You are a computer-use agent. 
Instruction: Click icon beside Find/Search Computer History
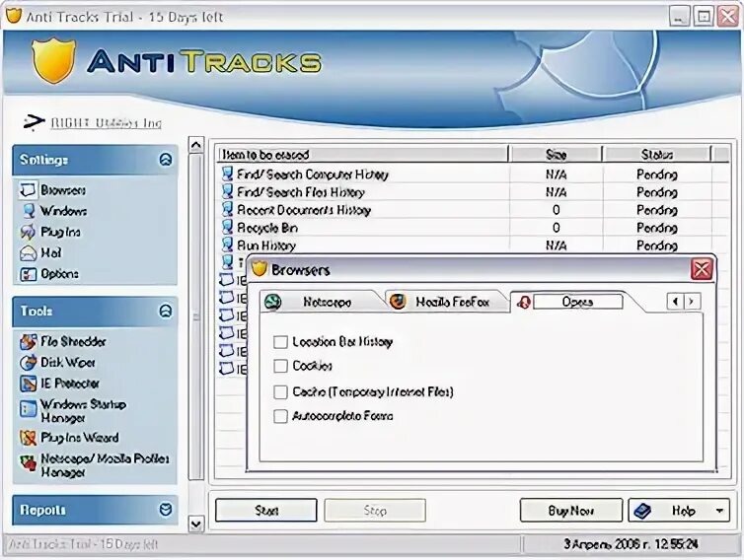click(x=228, y=174)
